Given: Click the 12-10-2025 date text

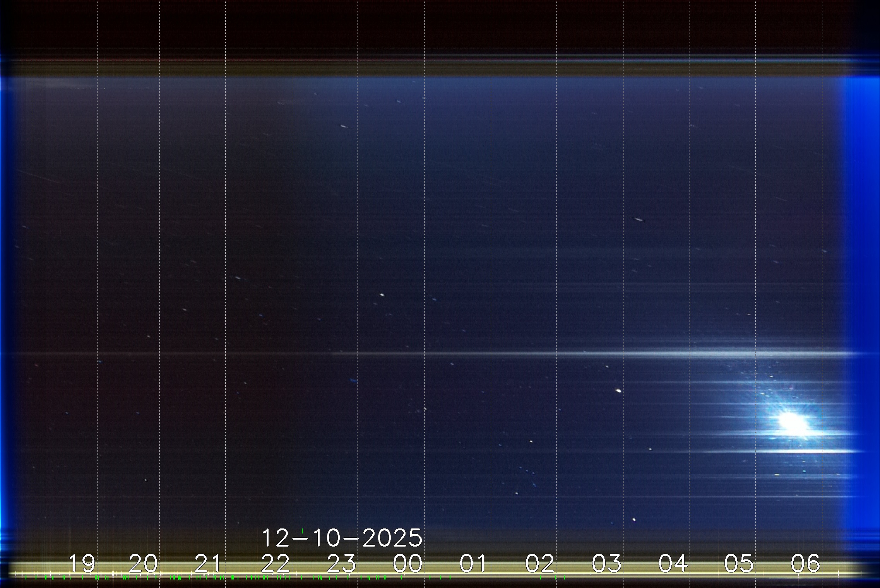Looking at the screenshot, I should 342,538.
